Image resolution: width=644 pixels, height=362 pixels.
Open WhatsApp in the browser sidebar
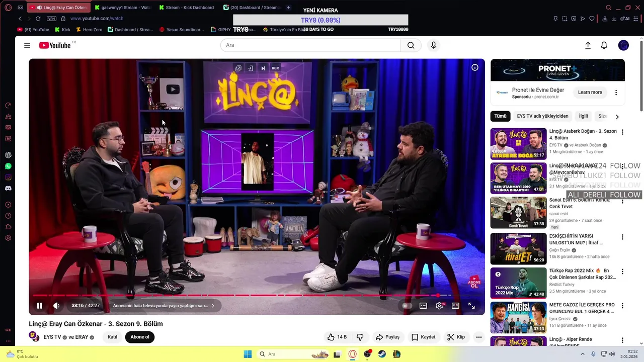pos(8,166)
